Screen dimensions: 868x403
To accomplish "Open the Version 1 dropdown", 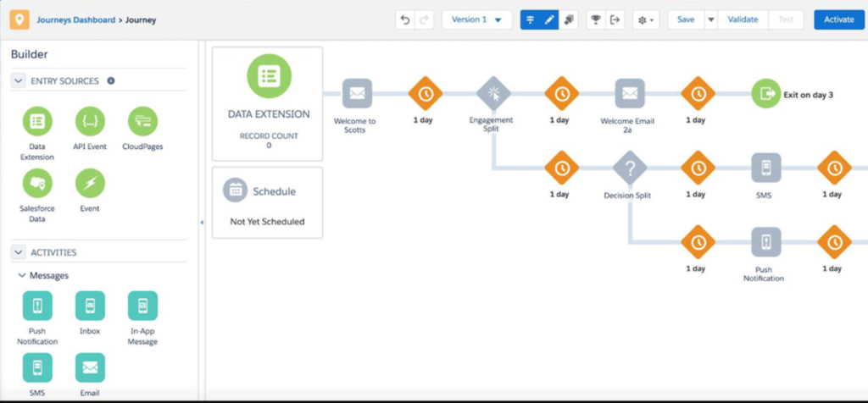I will (x=476, y=19).
